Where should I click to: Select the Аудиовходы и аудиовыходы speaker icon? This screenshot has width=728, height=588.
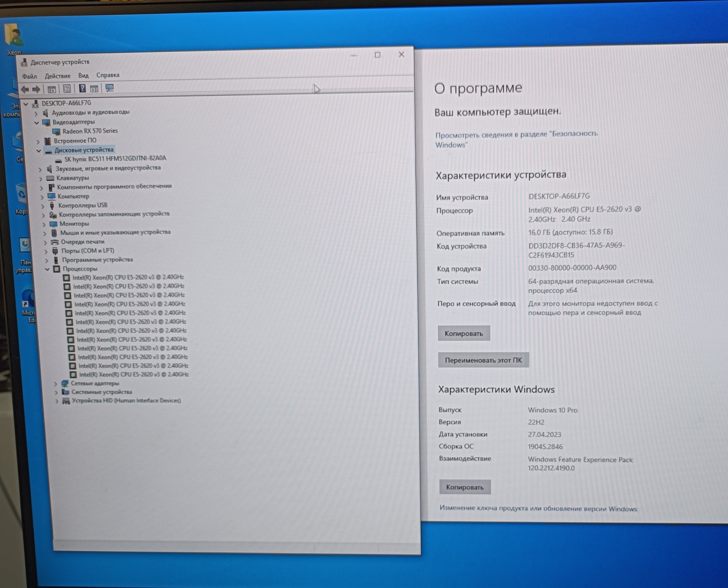coord(45,113)
